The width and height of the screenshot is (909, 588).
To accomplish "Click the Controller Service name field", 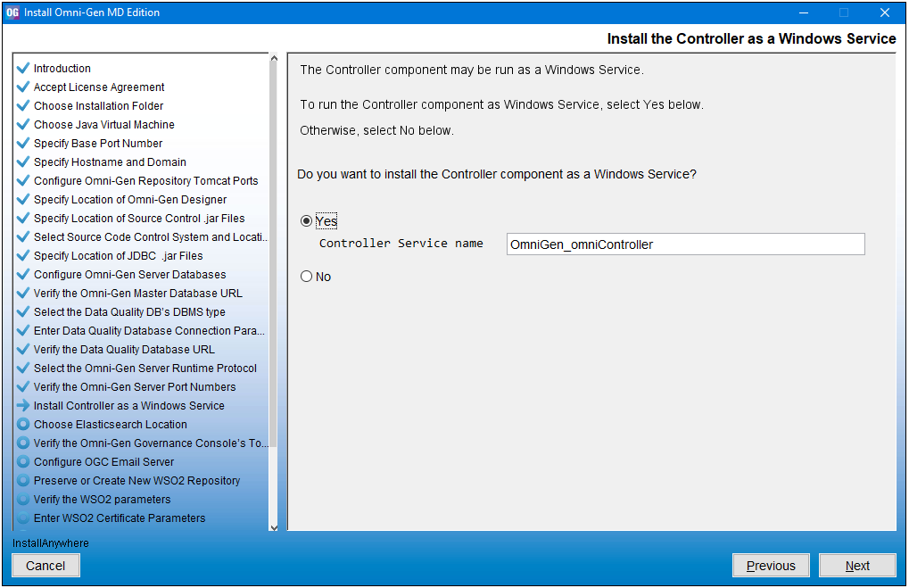I will click(685, 244).
